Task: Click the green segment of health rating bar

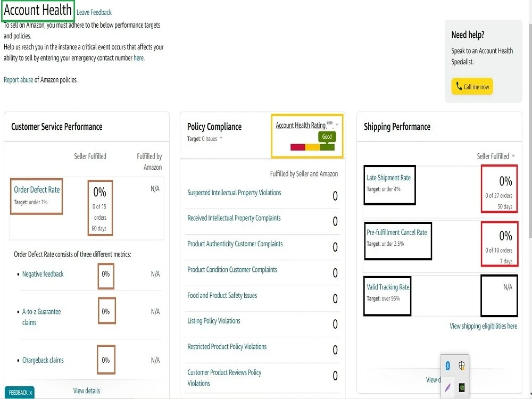Action: [327, 147]
